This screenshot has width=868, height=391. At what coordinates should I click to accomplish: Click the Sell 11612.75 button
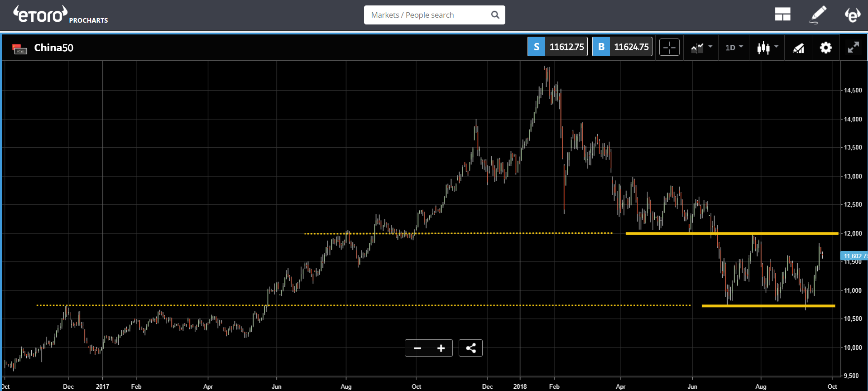coord(557,47)
